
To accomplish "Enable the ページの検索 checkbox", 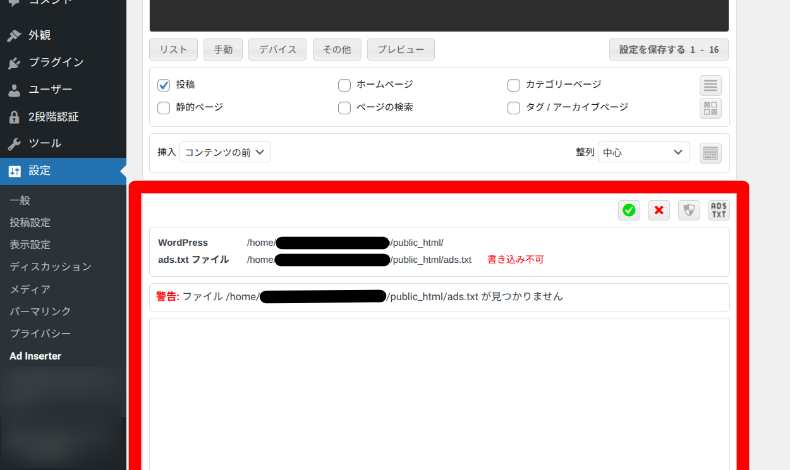I will point(344,108).
